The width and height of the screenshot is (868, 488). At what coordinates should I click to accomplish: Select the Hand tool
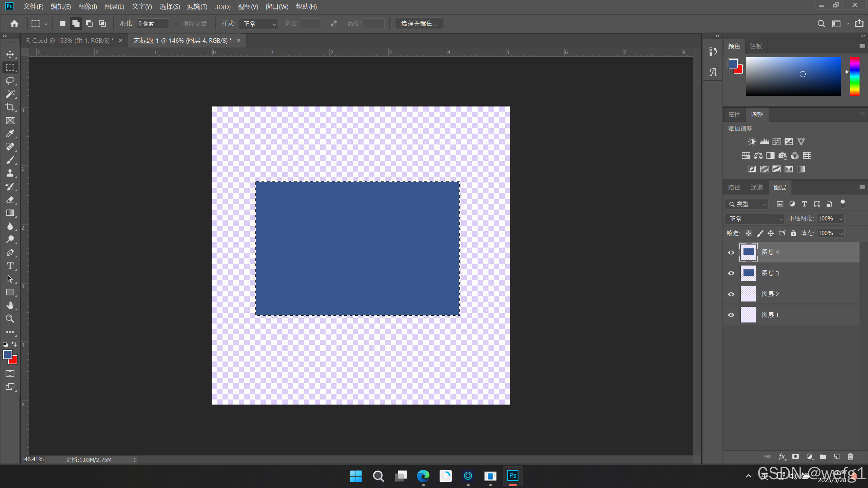coord(10,306)
